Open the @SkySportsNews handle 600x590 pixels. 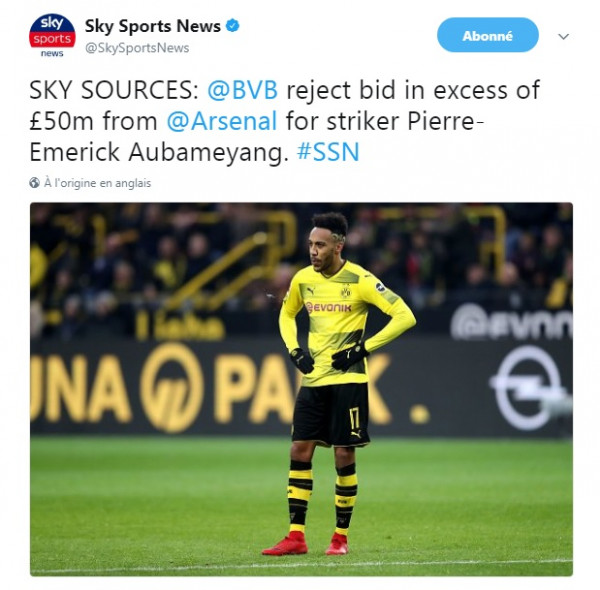pyautogui.click(x=137, y=48)
